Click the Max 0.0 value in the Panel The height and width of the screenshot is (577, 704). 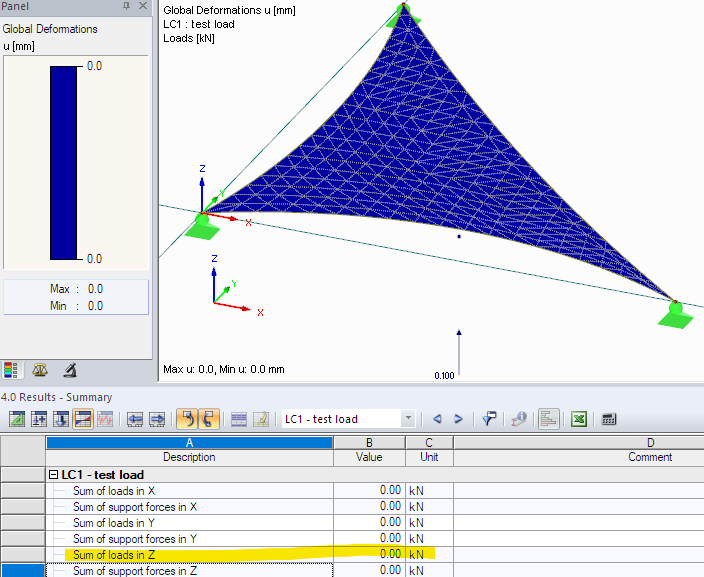(95, 289)
